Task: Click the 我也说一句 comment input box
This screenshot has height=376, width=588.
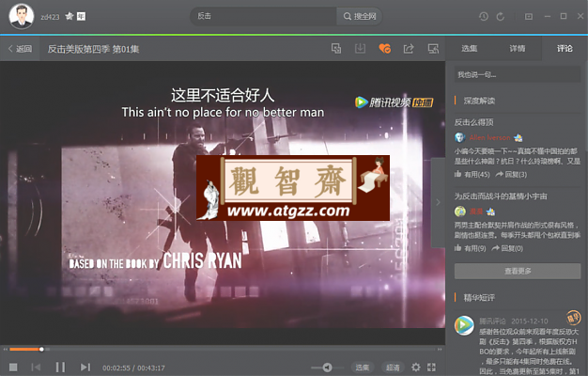Action: [518, 74]
